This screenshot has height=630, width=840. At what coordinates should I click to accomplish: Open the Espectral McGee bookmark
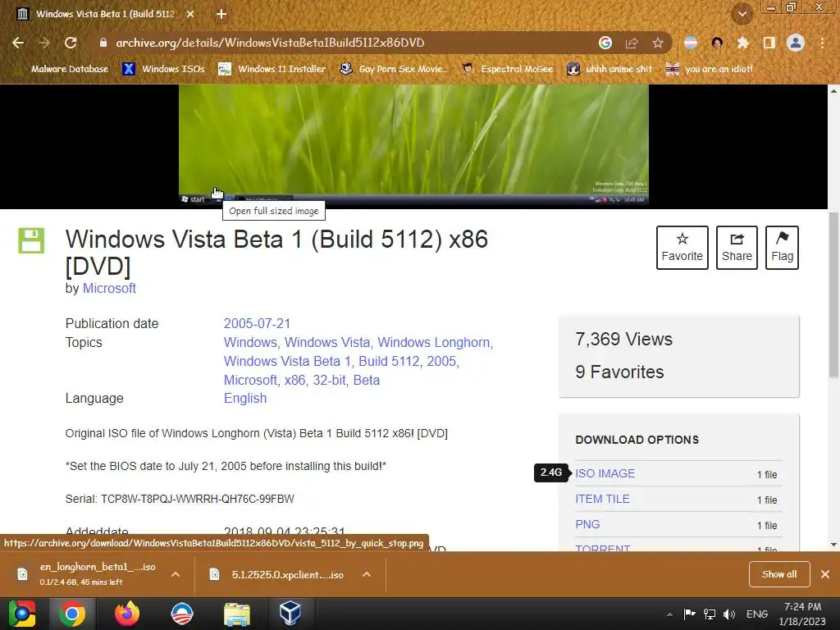(x=508, y=69)
